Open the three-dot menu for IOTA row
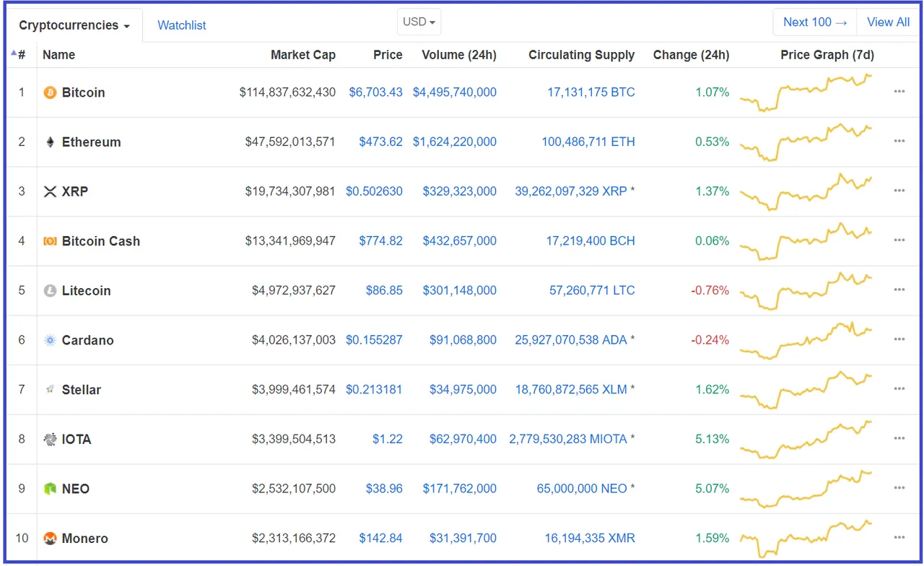 click(x=899, y=438)
